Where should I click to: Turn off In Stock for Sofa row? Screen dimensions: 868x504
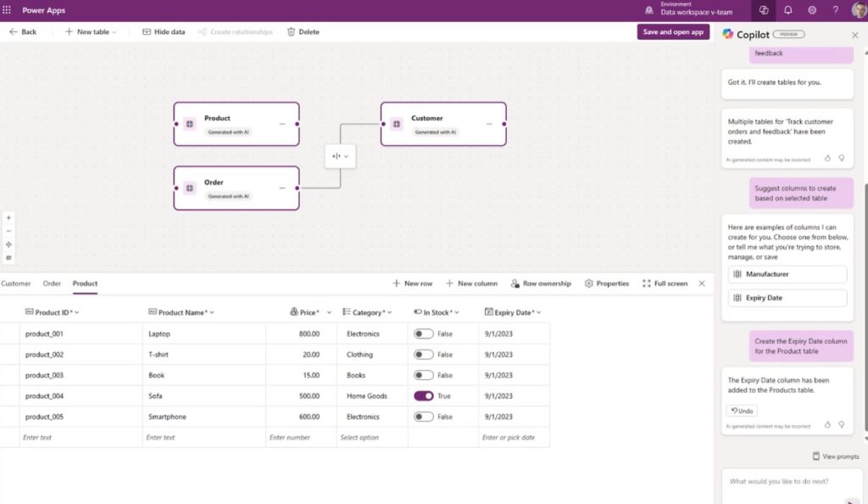(x=424, y=396)
